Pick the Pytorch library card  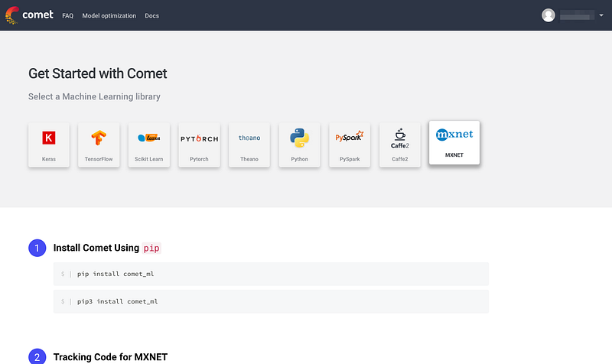coord(199,145)
